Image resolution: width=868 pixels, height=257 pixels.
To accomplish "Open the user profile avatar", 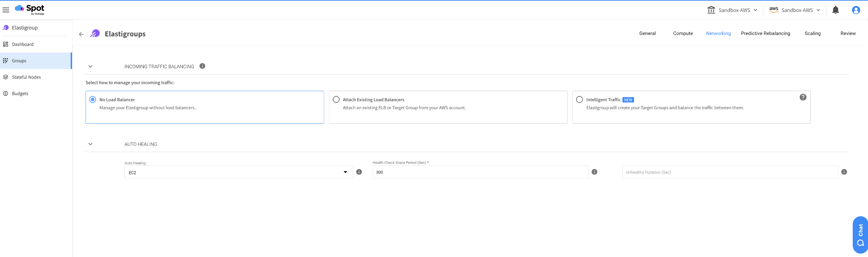I will coord(856,10).
